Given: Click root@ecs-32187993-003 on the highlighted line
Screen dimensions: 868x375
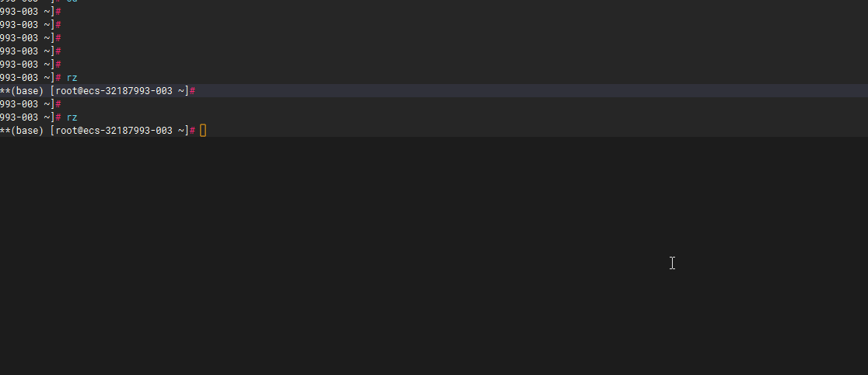Looking at the screenshot, I should (114, 91).
